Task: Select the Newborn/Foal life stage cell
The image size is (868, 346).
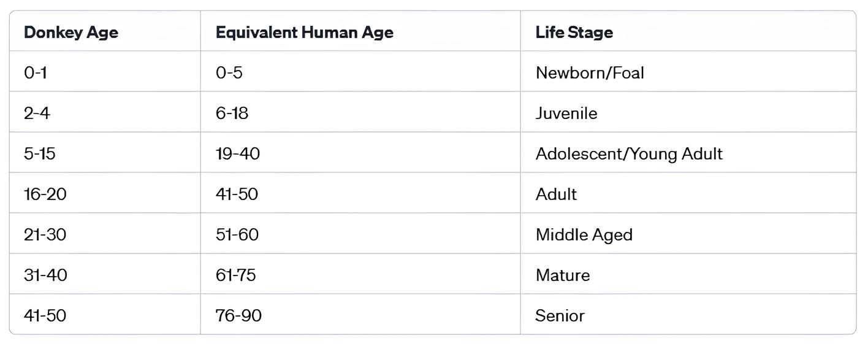Action: click(x=590, y=73)
